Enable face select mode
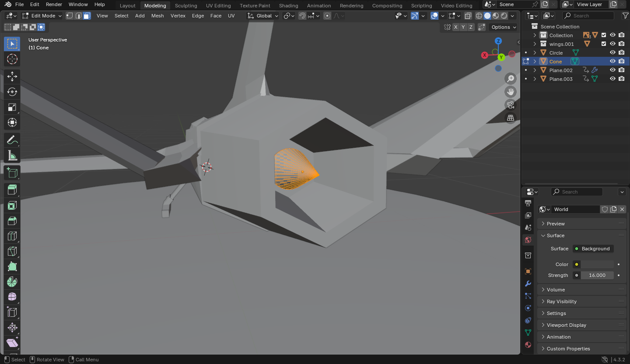 click(x=87, y=16)
